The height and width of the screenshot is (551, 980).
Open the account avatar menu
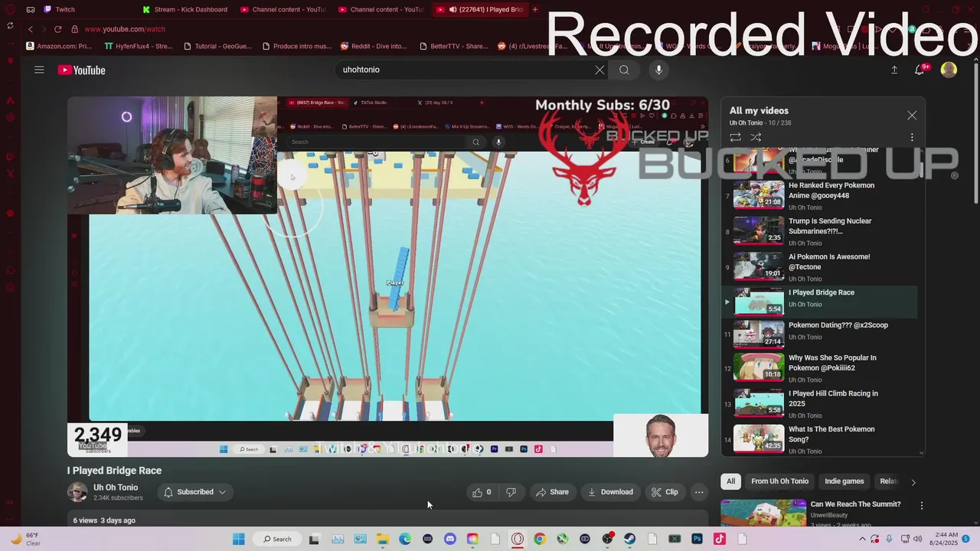pos(949,70)
